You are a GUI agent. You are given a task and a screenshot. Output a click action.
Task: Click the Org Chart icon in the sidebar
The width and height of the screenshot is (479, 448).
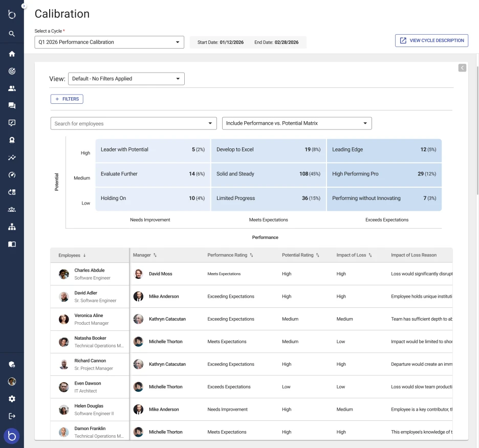tap(12, 227)
